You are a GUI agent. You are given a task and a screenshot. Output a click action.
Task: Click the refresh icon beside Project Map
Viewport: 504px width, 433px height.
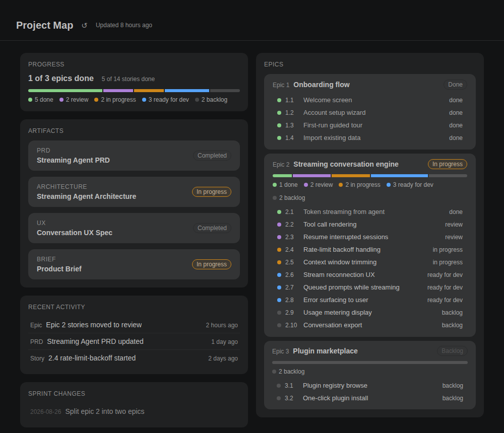tap(84, 25)
